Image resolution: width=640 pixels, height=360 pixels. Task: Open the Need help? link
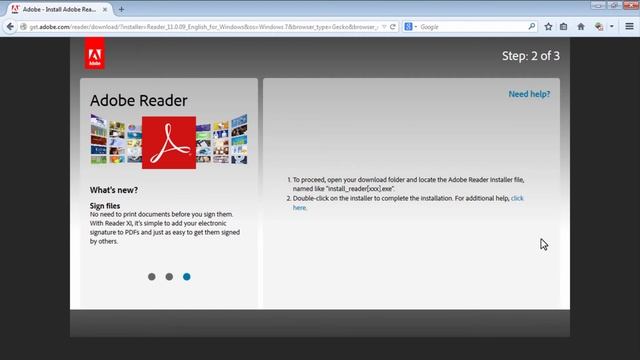pyautogui.click(x=529, y=94)
